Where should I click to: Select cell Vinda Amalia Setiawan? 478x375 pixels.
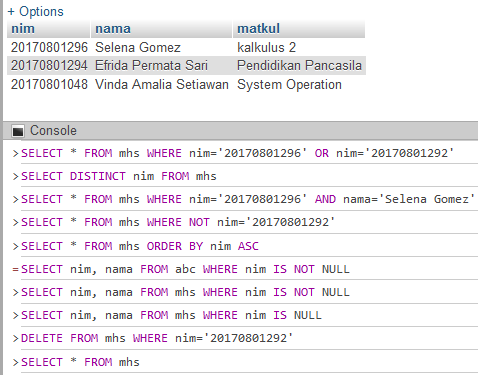coord(162,84)
